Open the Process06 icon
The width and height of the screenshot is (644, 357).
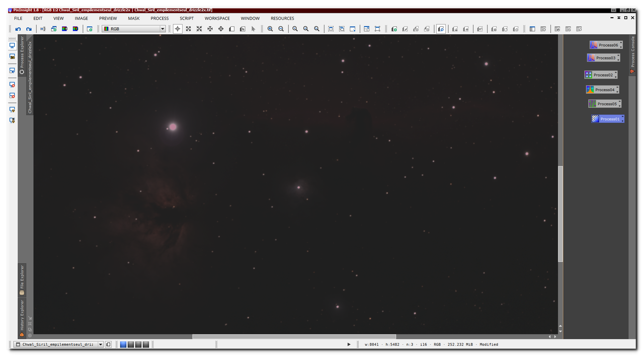pyautogui.click(x=606, y=45)
